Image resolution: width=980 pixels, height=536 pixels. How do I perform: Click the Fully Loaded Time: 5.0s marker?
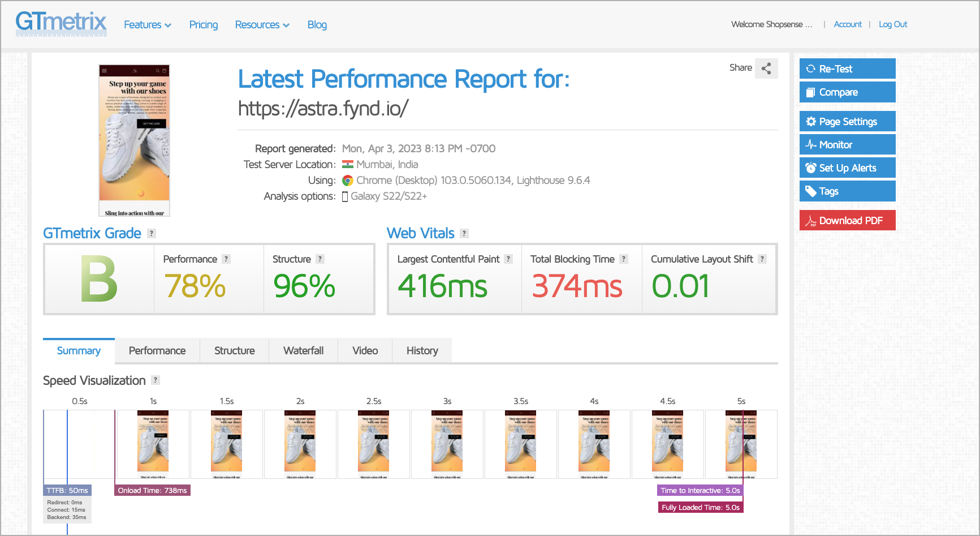coord(700,507)
